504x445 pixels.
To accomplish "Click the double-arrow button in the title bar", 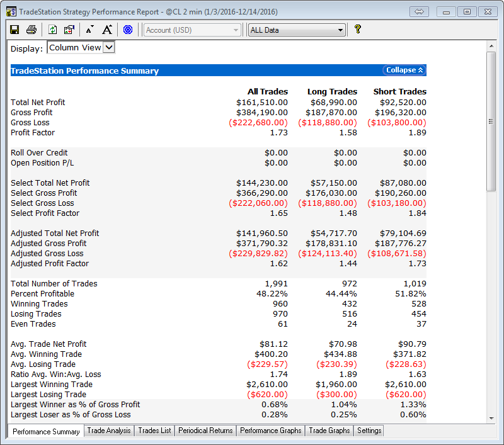I will 419,12.
